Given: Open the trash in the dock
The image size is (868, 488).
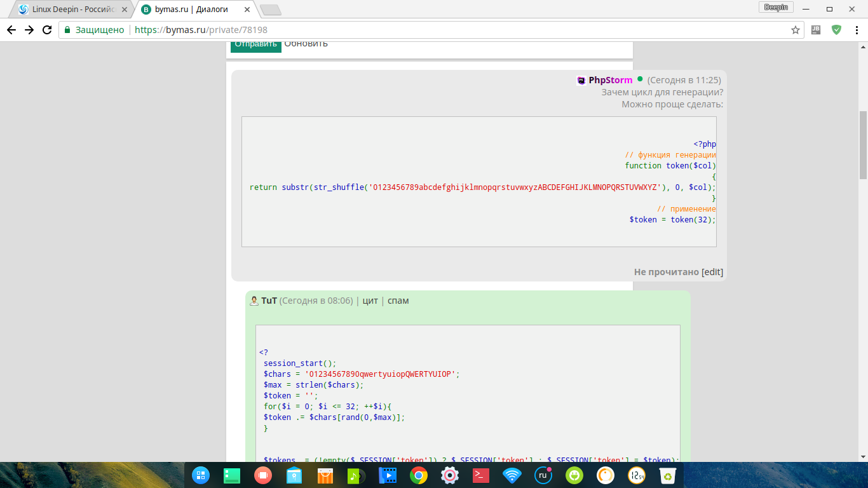Looking at the screenshot, I should coord(667,475).
